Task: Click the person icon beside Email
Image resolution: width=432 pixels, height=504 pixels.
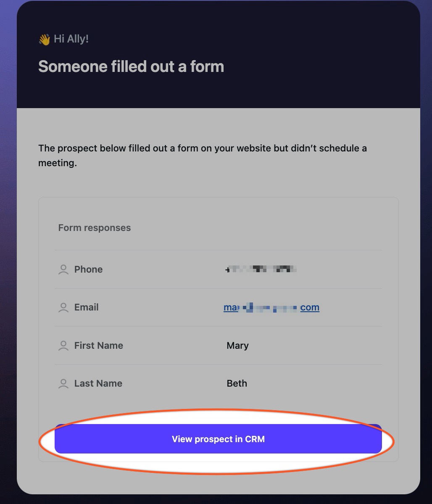Action: click(x=63, y=307)
